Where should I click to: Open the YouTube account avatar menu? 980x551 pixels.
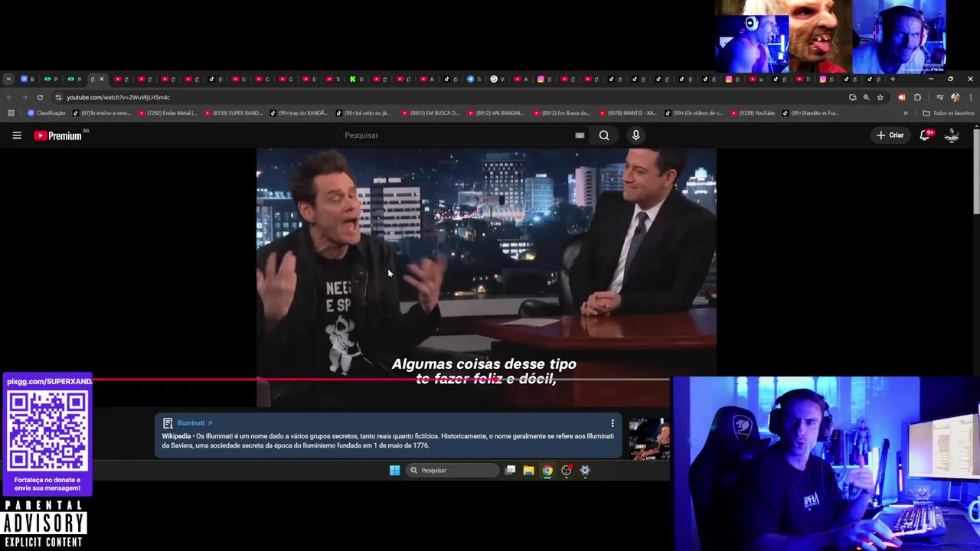[952, 135]
